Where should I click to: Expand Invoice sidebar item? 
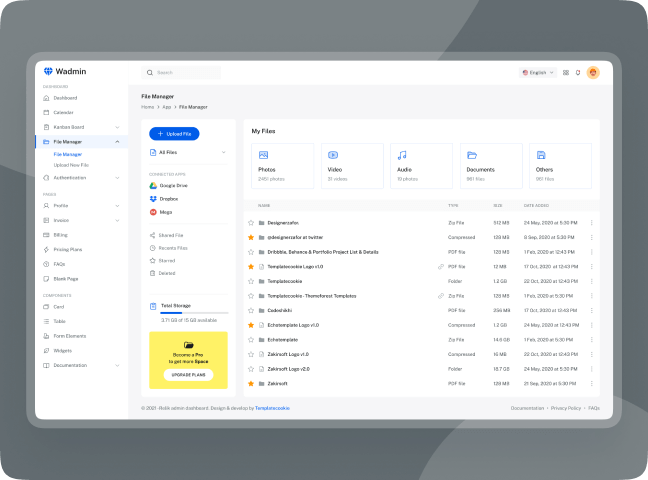click(x=117, y=220)
